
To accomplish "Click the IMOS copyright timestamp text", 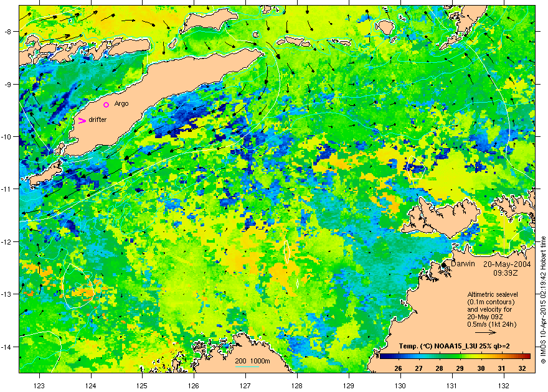I will coord(543,300).
